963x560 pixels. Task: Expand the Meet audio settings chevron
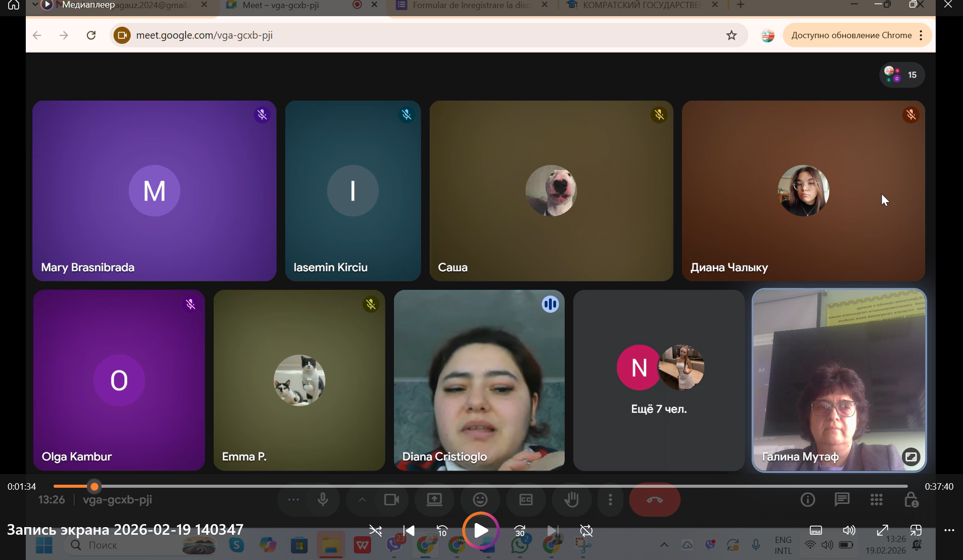[362, 500]
